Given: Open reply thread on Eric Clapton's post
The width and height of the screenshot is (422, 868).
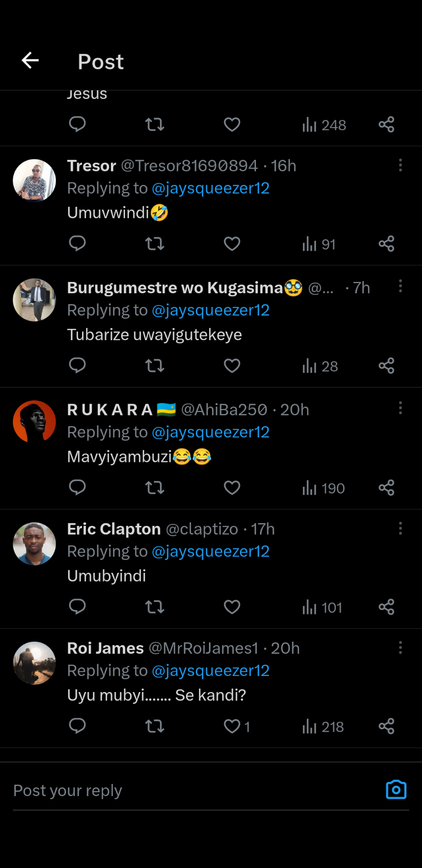Looking at the screenshot, I should [x=77, y=607].
